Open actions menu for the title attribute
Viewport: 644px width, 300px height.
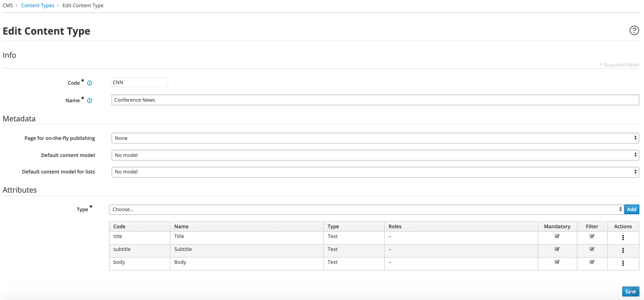(623, 238)
